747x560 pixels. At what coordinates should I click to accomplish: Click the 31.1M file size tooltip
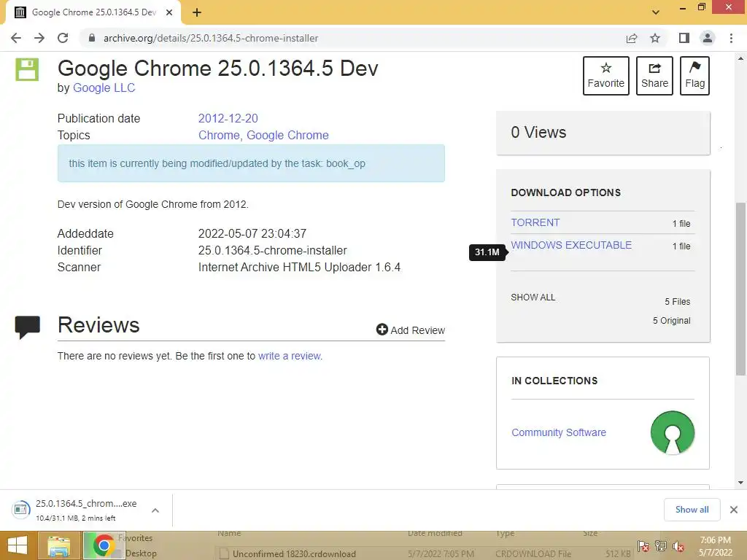click(x=487, y=252)
